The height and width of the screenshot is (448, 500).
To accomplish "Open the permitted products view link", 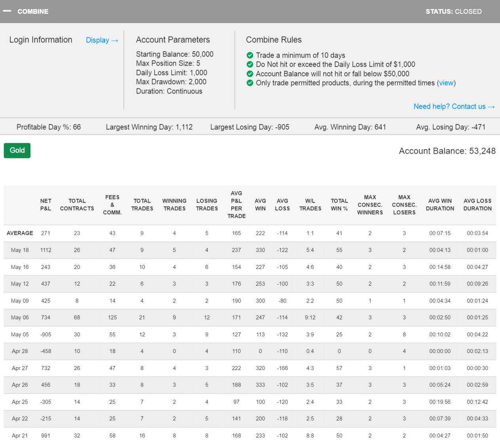I will tap(446, 83).
